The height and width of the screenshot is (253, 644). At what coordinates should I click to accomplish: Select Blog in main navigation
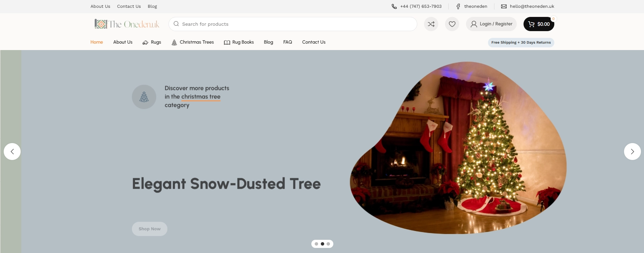point(268,42)
